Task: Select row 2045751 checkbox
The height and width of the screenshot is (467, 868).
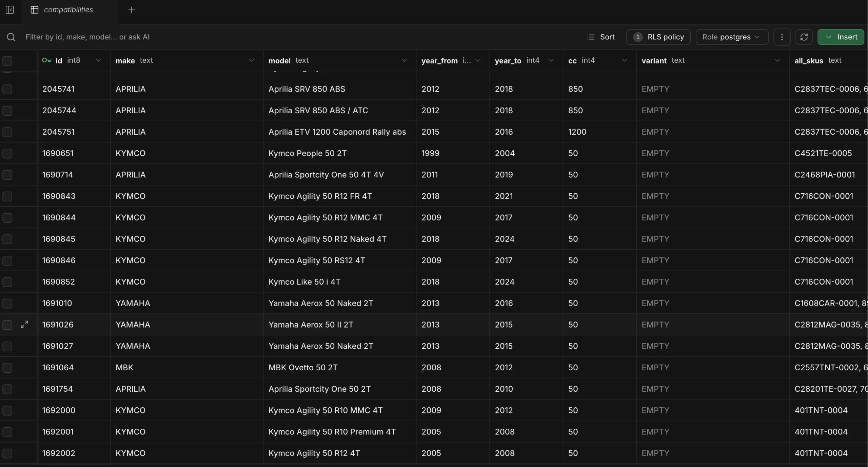Action: coord(7,132)
